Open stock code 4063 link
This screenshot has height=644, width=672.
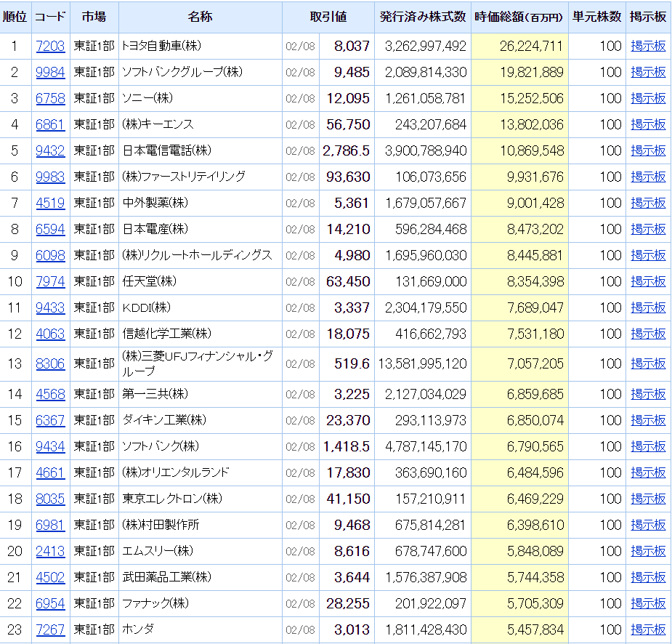coord(50,334)
